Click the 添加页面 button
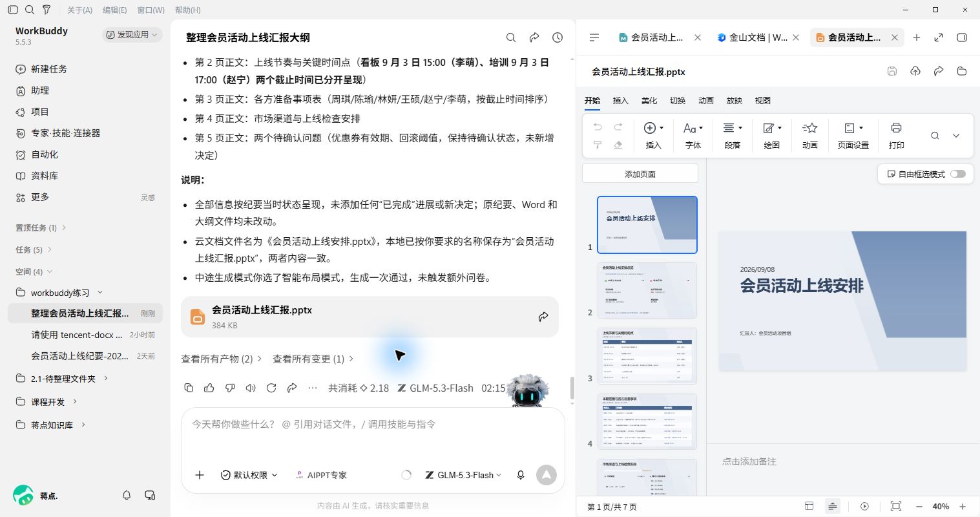Screen dimensions: 980x517 640,174
